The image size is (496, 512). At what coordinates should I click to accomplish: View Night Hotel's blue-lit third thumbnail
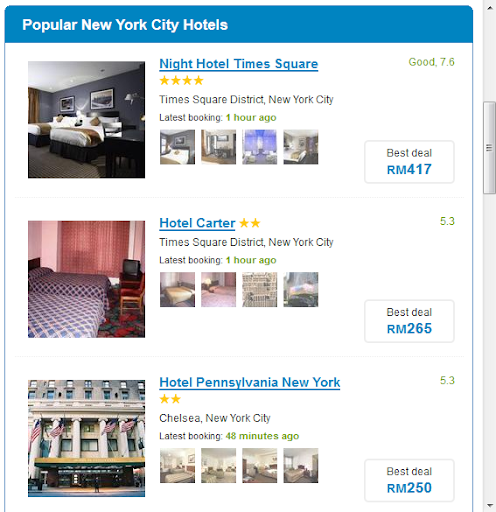pos(259,147)
